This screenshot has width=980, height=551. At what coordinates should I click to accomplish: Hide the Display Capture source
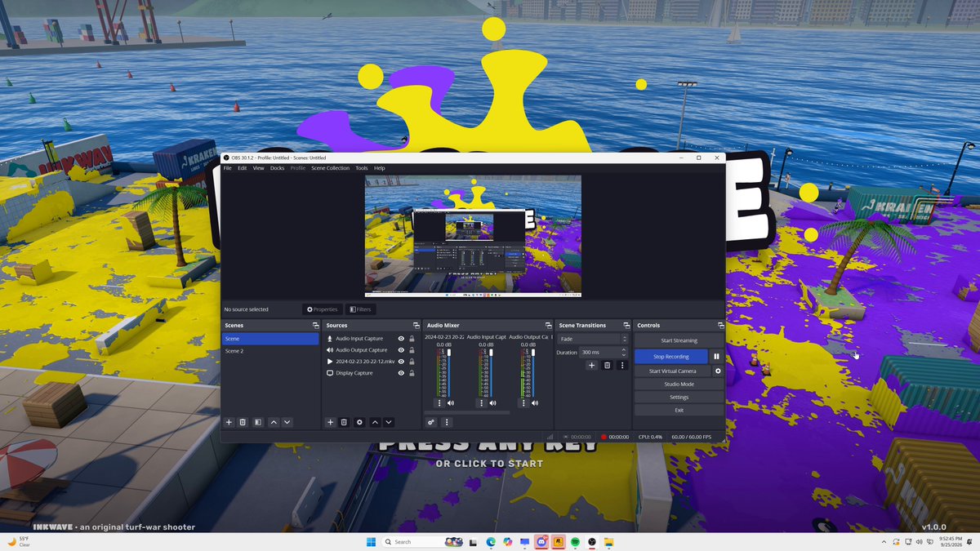pyautogui.click(x=401, y=373)
